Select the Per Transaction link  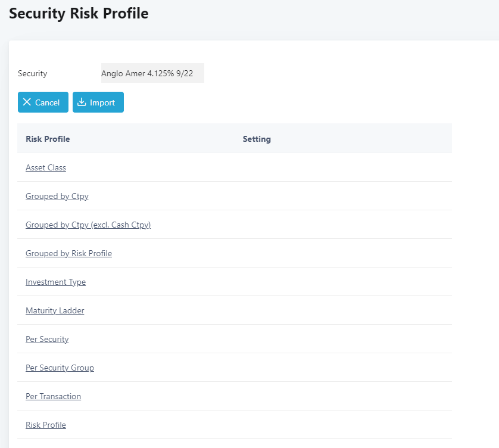tap(53, 397)
